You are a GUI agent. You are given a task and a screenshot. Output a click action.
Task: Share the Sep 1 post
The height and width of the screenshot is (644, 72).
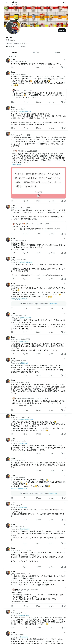point(65,128)
